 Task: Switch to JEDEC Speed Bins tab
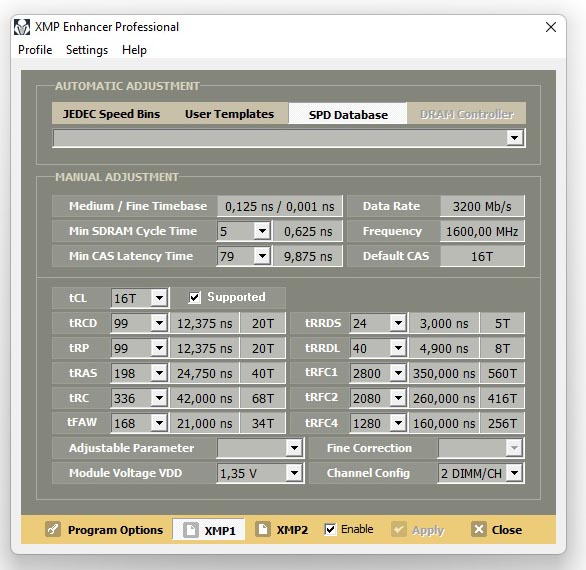(x=111, y=114)
